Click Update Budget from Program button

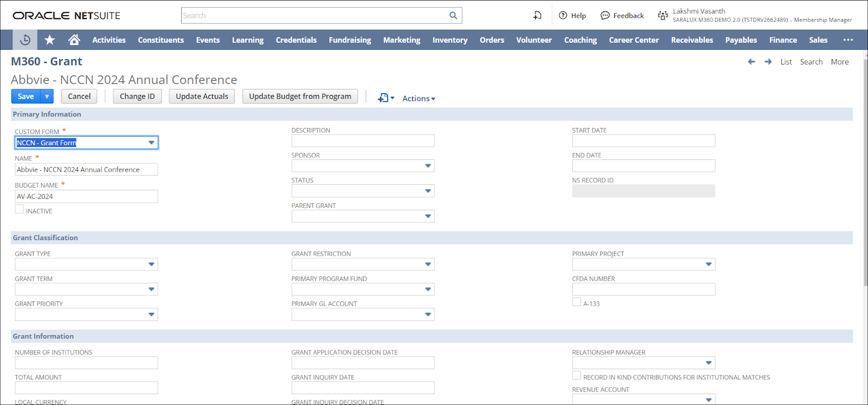(x=300, y=97)
